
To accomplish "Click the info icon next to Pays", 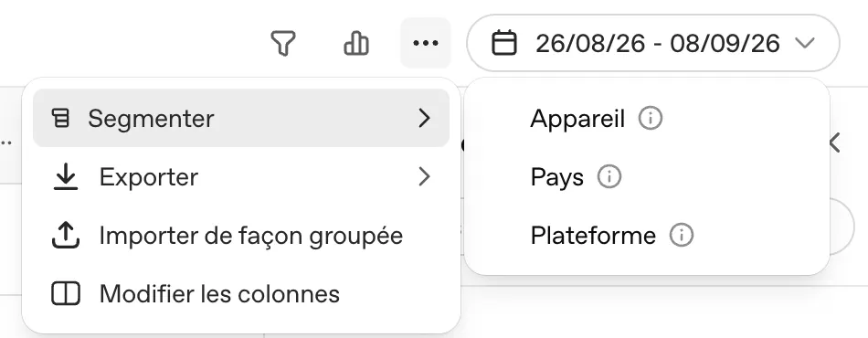I will (x=609, y=177).
